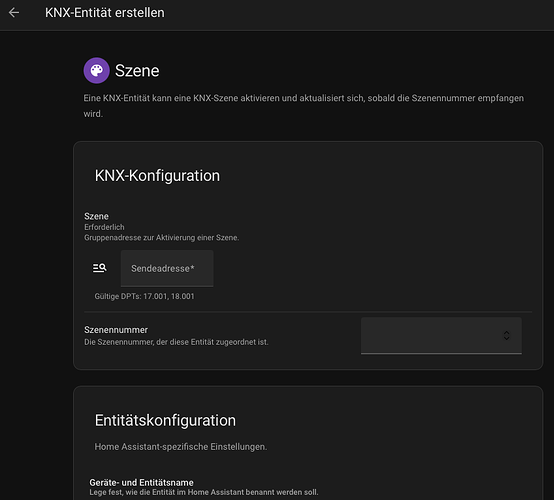Open the group address search icon
The width and height of the screenshot is (554, 500).
(100, 268)
